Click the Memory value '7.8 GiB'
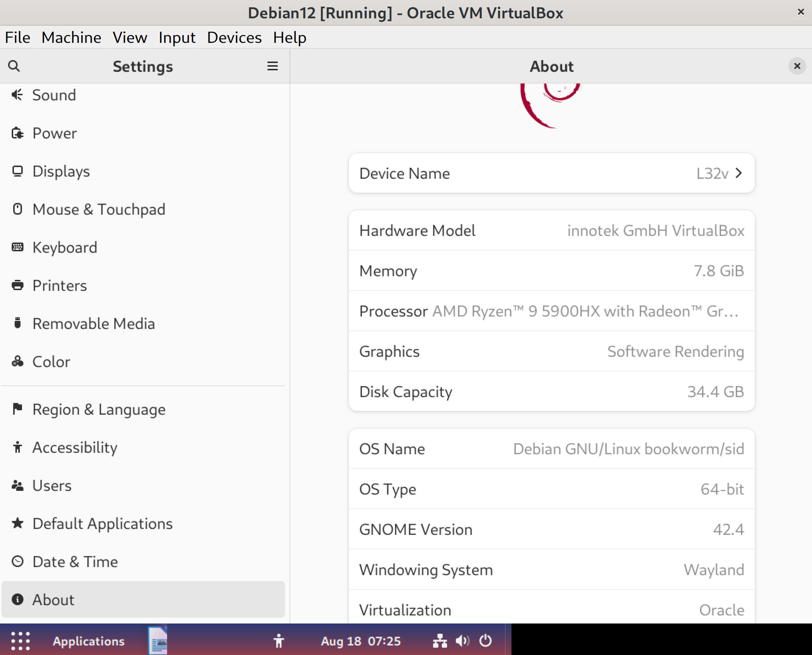Viewport: 812px width, 655px height. click(x=719, y=270)
